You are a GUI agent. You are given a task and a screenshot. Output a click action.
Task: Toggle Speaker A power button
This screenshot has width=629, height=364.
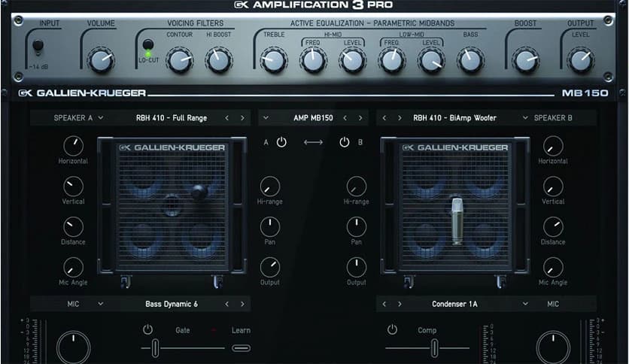[281, 142]
